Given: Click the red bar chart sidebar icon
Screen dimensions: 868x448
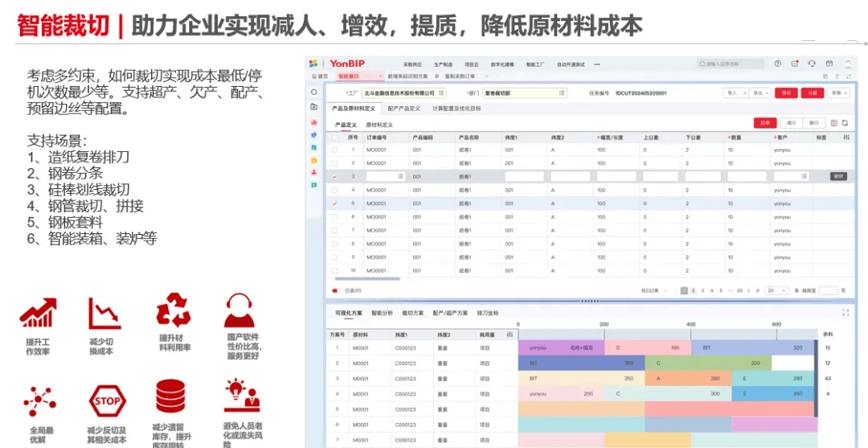Looking at the screenshot, I should (x=314, y=121).
